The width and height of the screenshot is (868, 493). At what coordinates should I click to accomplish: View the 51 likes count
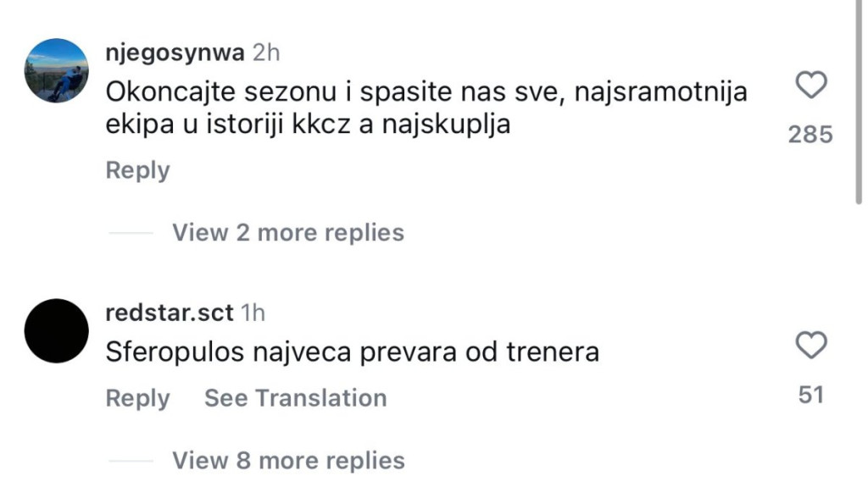[811, 394]
